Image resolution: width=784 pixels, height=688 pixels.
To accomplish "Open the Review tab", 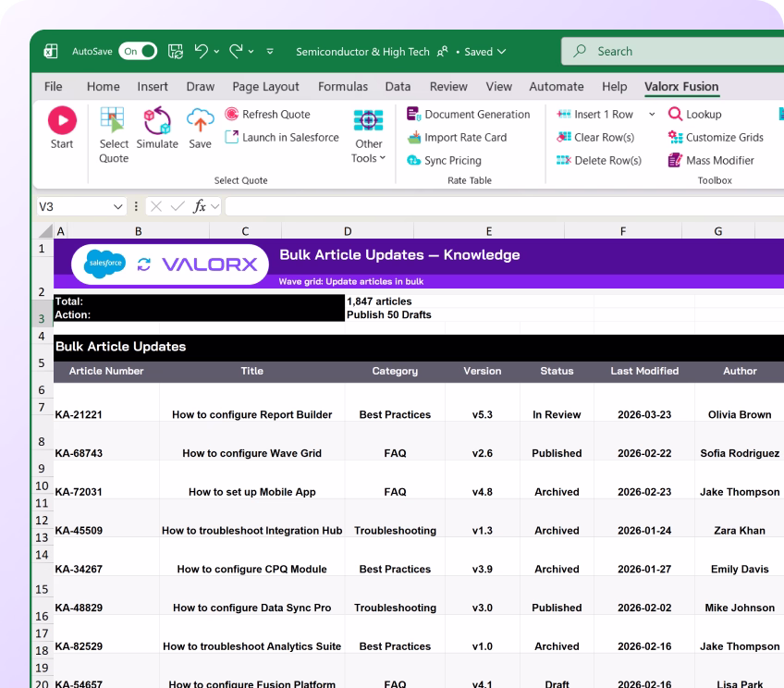I will [448, 87].
